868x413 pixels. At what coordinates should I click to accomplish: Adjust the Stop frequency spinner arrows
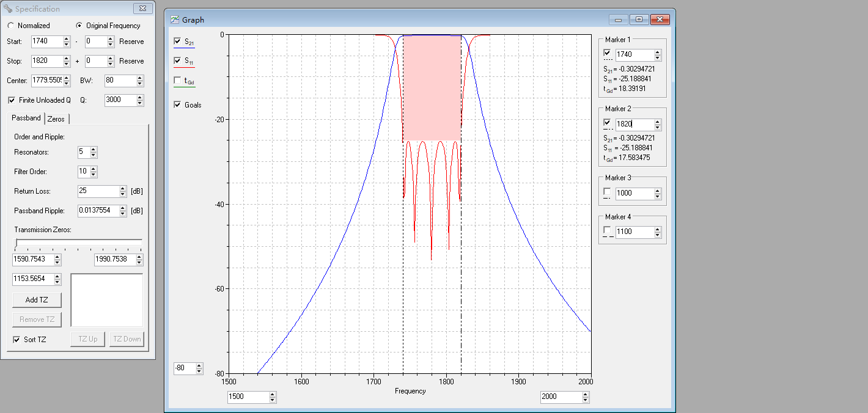[67, 61]
